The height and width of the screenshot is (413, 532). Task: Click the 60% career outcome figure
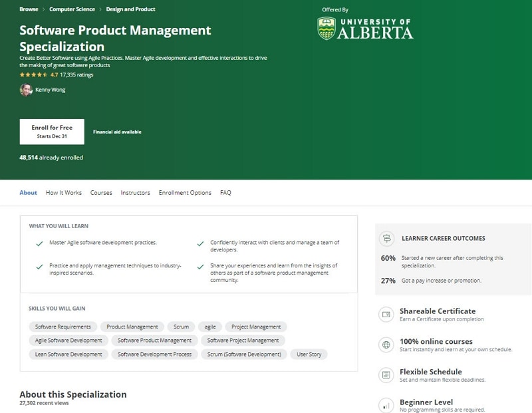pos(388,258)
